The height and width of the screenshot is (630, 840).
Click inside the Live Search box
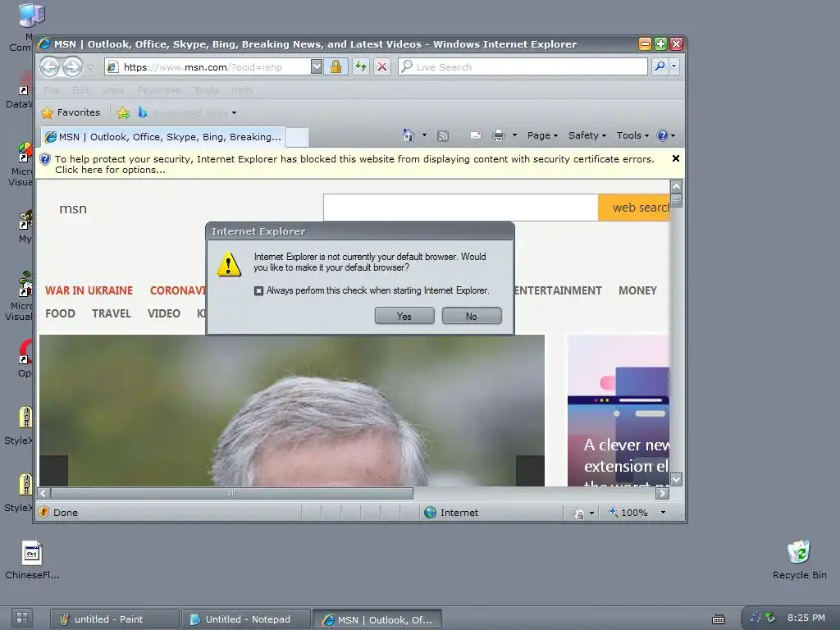coord(523,67)
